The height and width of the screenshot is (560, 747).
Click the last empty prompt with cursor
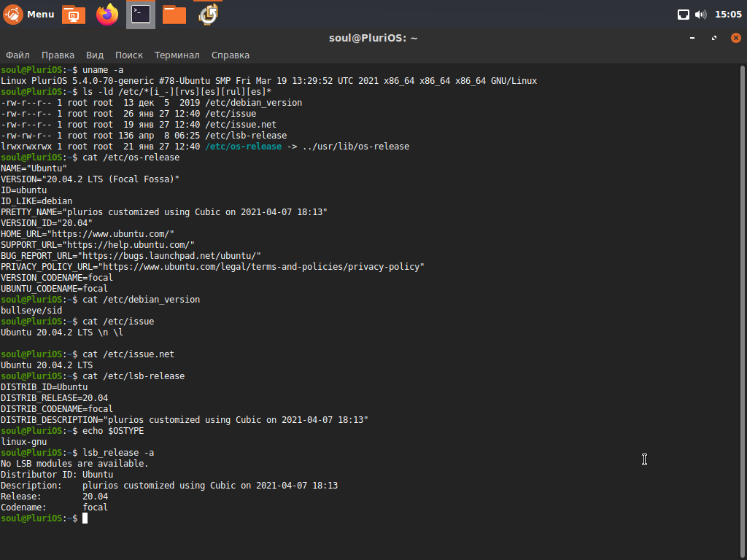tap(44, 519)
